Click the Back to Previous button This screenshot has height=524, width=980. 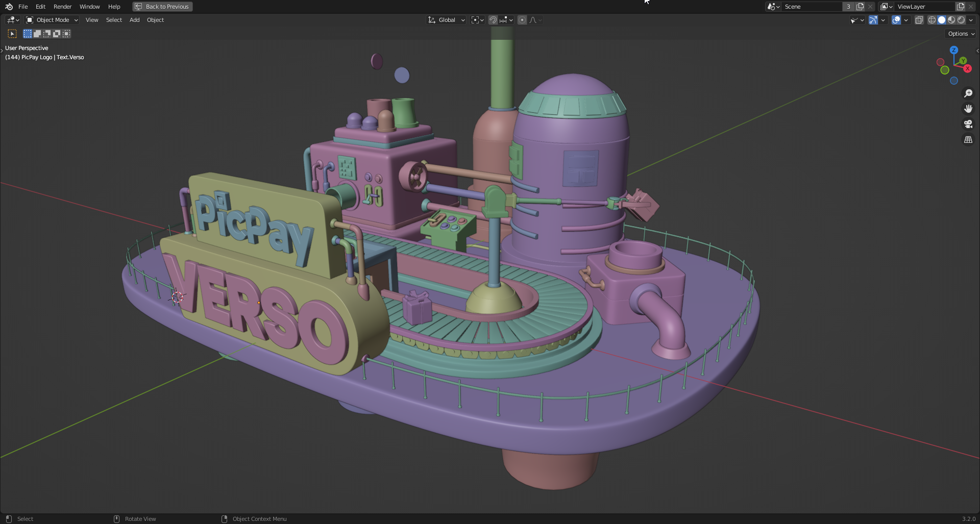[x=162, y=7]
